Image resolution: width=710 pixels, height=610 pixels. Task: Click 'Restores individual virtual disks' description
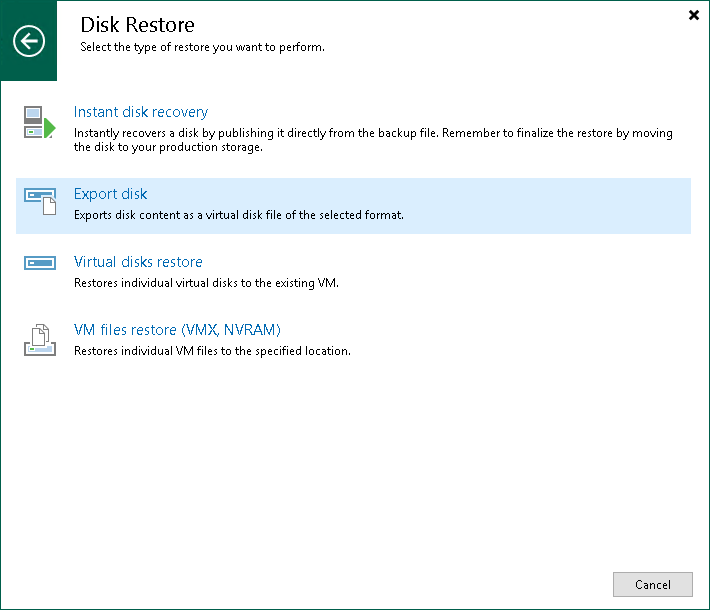click(206, 283)
